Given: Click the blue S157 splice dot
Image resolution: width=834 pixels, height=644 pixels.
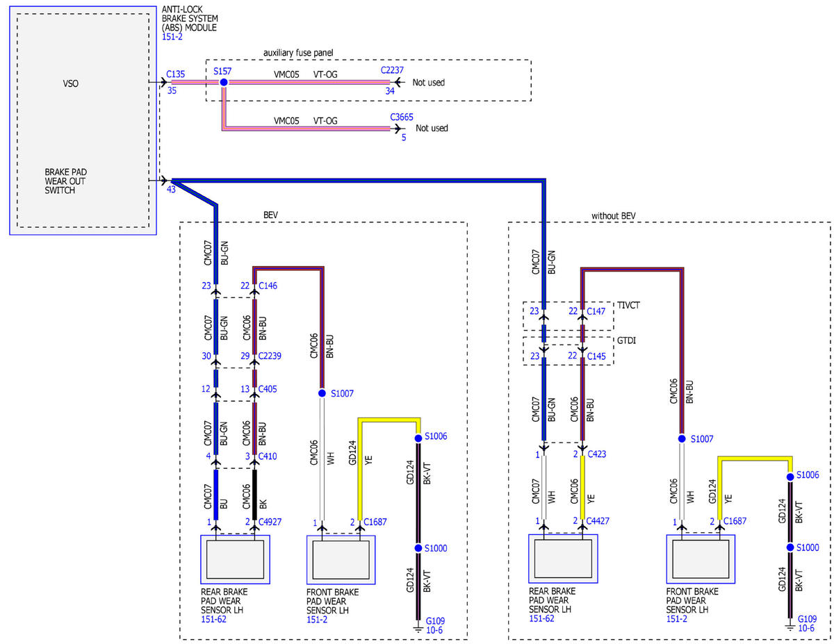Looking at the screenshot, I should tap(224, 83).
